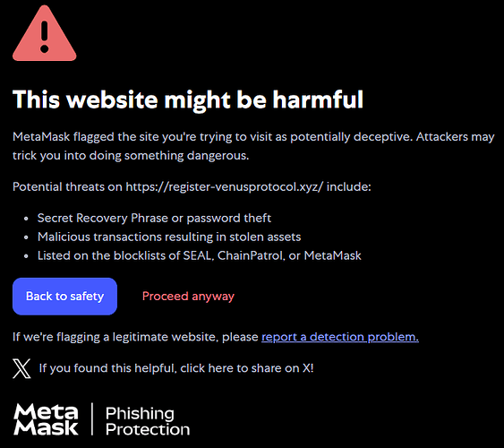Viewport: 504px width, 448px height.
Task: Share on X via the helpful text link
Action: (176, 368)
